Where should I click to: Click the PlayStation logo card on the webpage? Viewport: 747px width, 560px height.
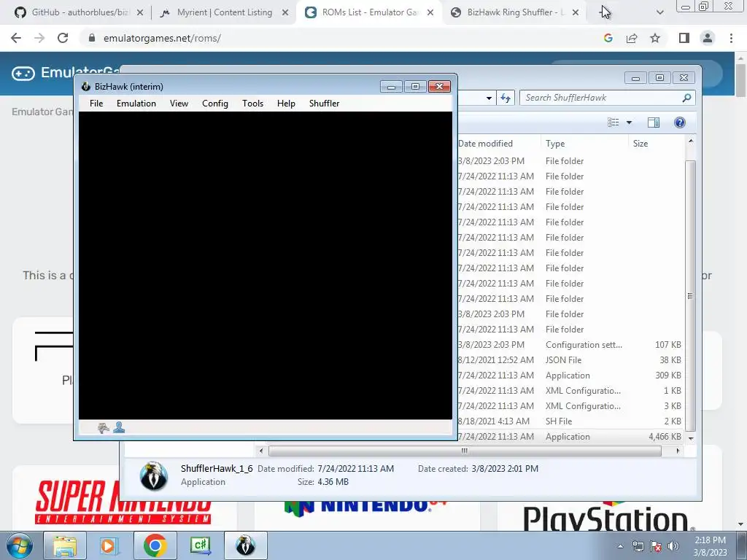[x=610, y=516]
